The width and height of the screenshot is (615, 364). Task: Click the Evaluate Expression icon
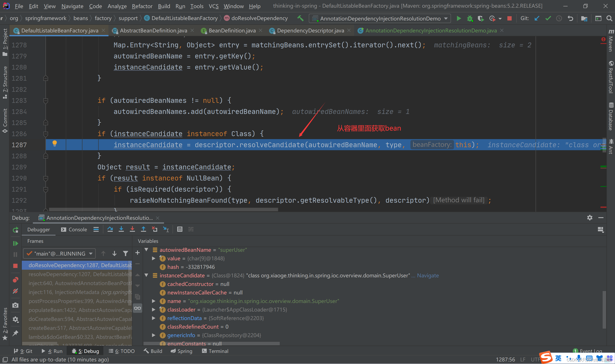click(x=180, y=229)
